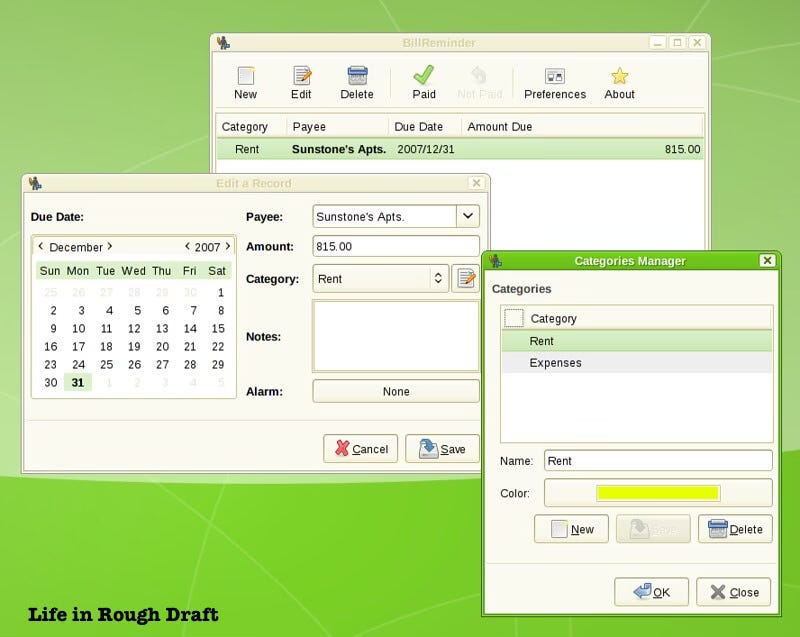Open the Category dropdown showing Rent
The image size is (800, 637).
pos(381,278)
